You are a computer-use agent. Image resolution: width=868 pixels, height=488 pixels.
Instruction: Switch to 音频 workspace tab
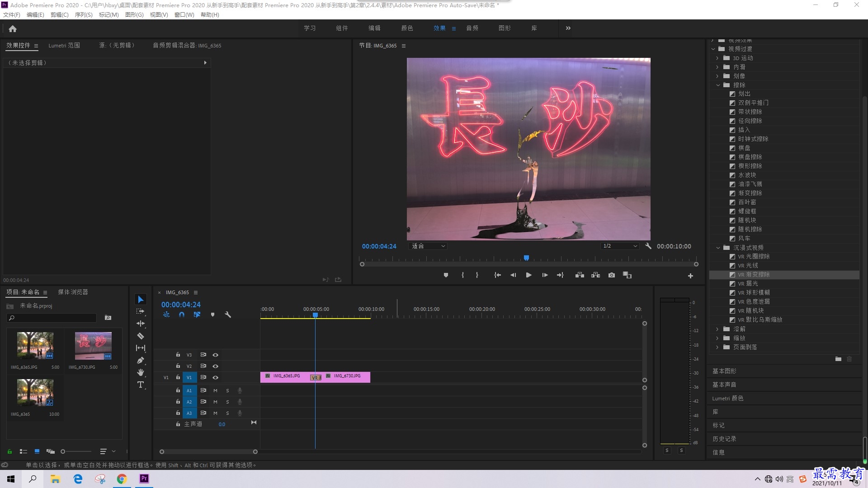pos(472,28)
